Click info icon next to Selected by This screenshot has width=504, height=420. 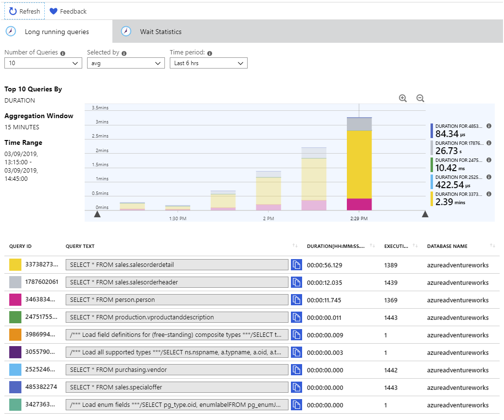tap(124, 53)
